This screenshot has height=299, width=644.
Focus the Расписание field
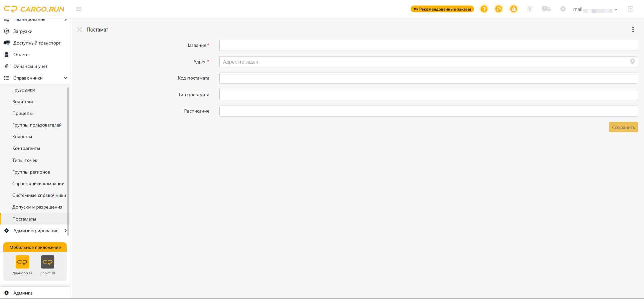428,111
